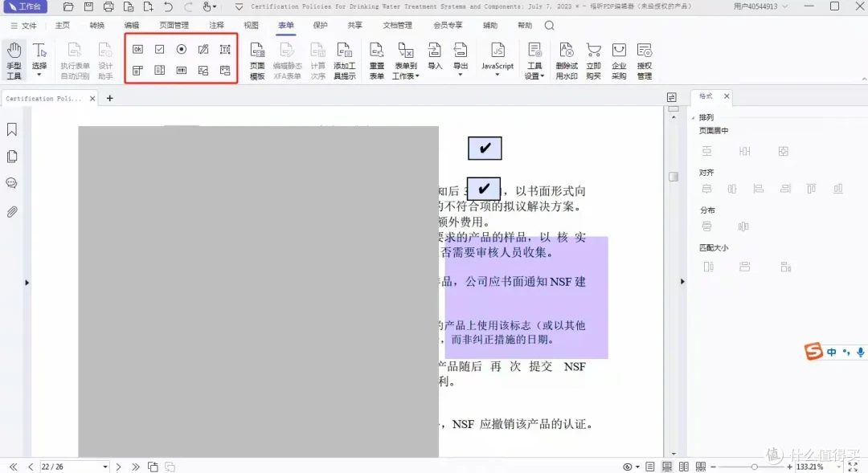This screenshot has width=868, height=473.
Task: Click Import (导入) form data
Action: click(x=435, y=56)
